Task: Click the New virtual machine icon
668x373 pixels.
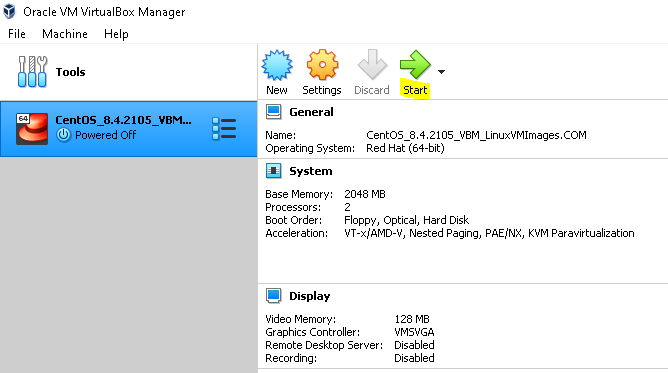Action: (277, 65)
